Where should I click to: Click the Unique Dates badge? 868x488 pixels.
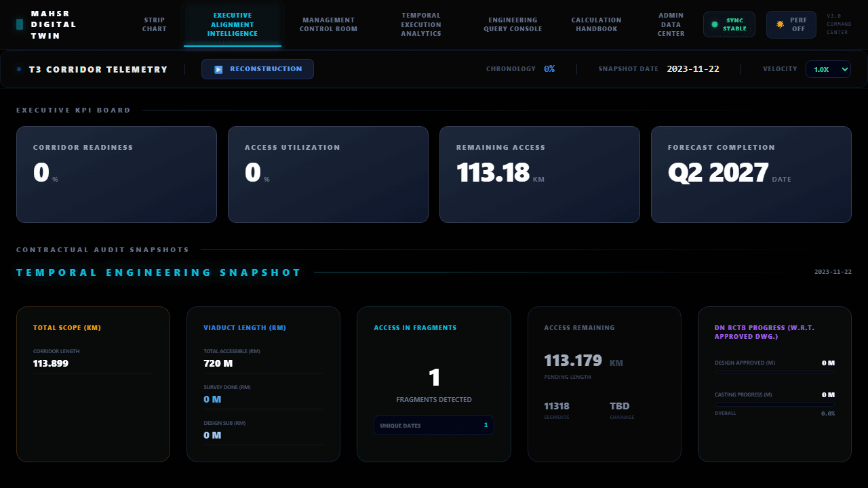[434, 425]
